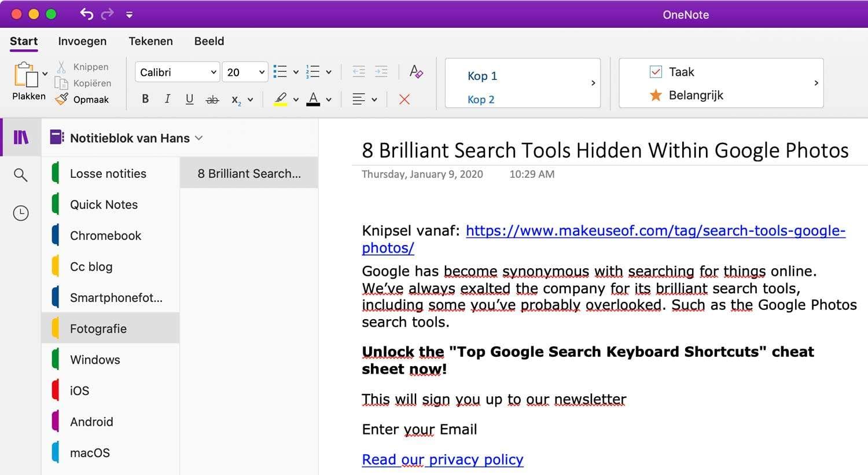Screen dimensions: 868x475
Task: Toggle underline formatting
Action: [x=189, y=99]
